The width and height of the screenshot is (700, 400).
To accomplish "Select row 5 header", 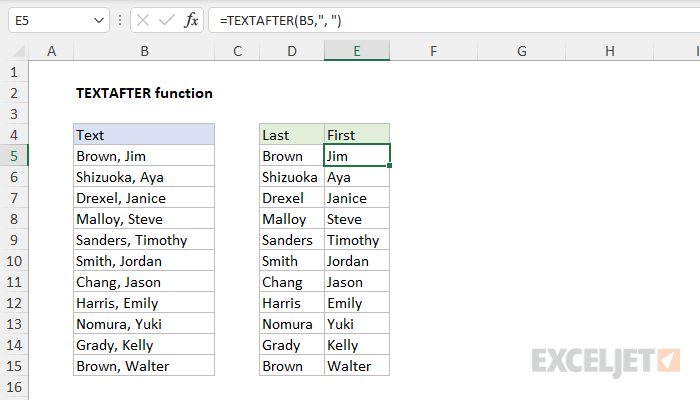I will pyautogui.click(x=14, y=156).
